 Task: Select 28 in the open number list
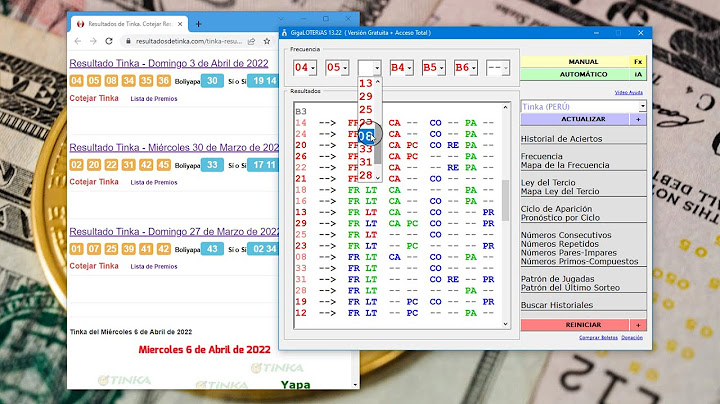coord(366,175)
